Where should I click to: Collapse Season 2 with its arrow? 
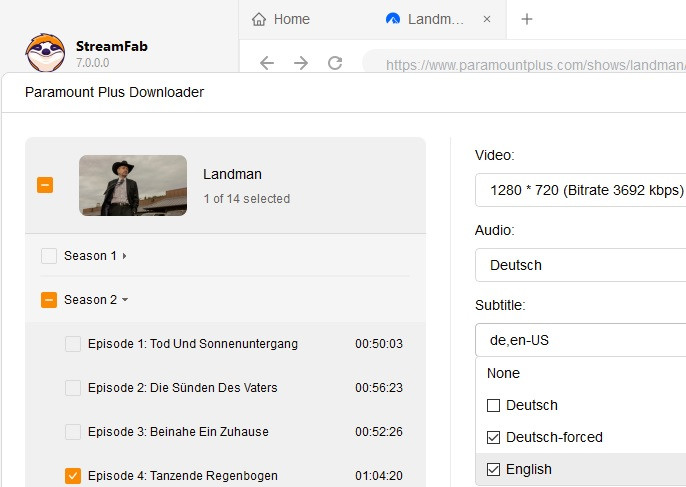125,300
